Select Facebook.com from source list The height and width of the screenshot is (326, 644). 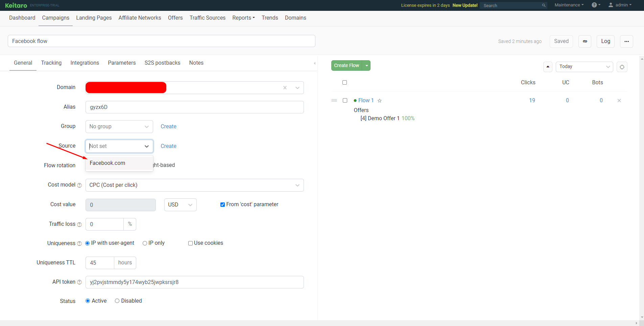click(x=119, y=163)
